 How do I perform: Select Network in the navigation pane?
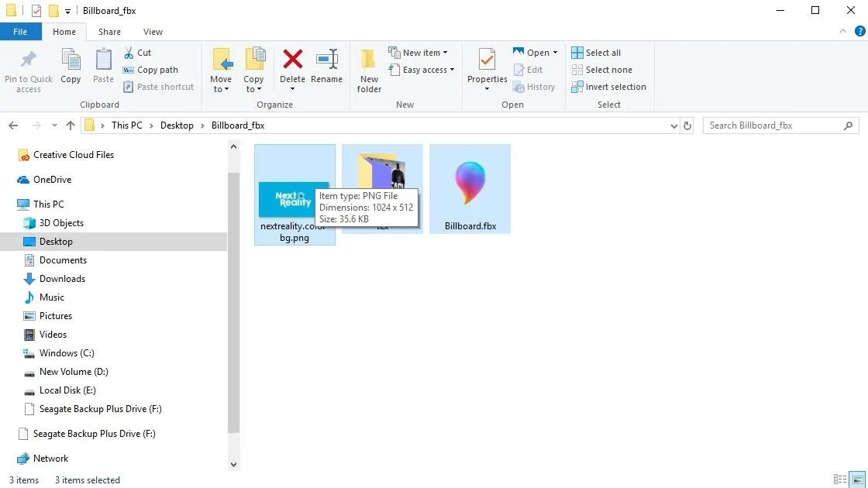(43, 459)
